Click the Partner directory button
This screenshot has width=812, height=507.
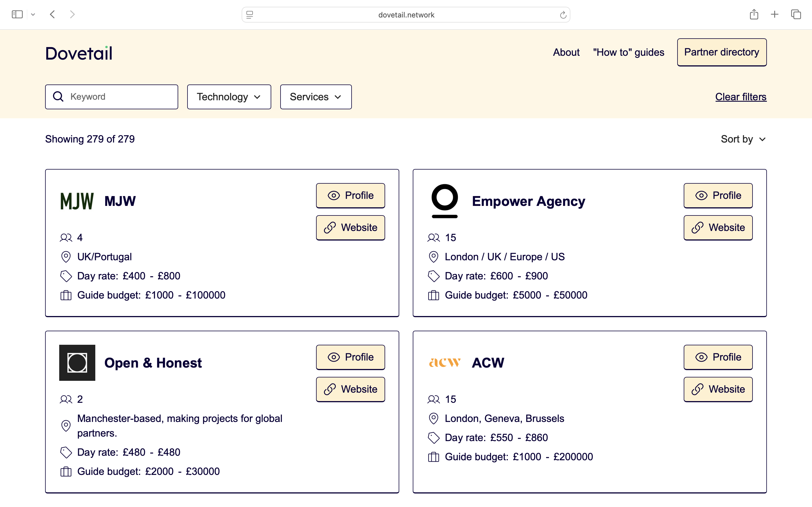click(721, 52)
